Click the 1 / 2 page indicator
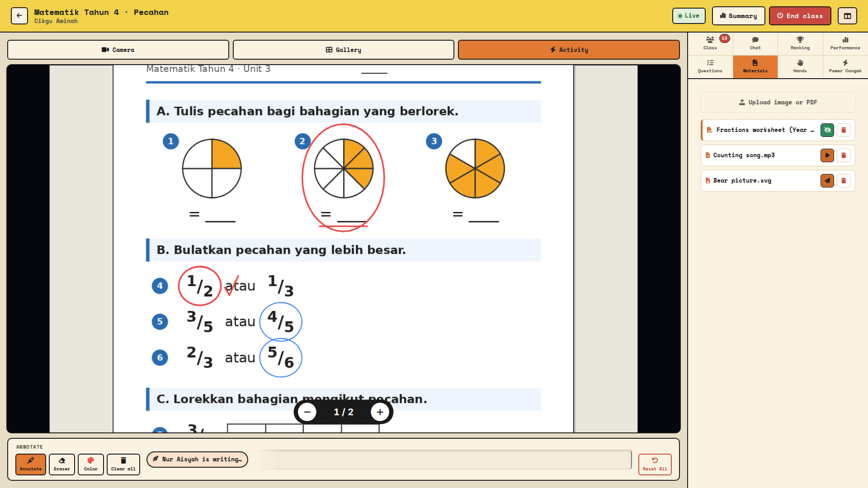This screenshot has height=488, width=868. tap(344, 412)
